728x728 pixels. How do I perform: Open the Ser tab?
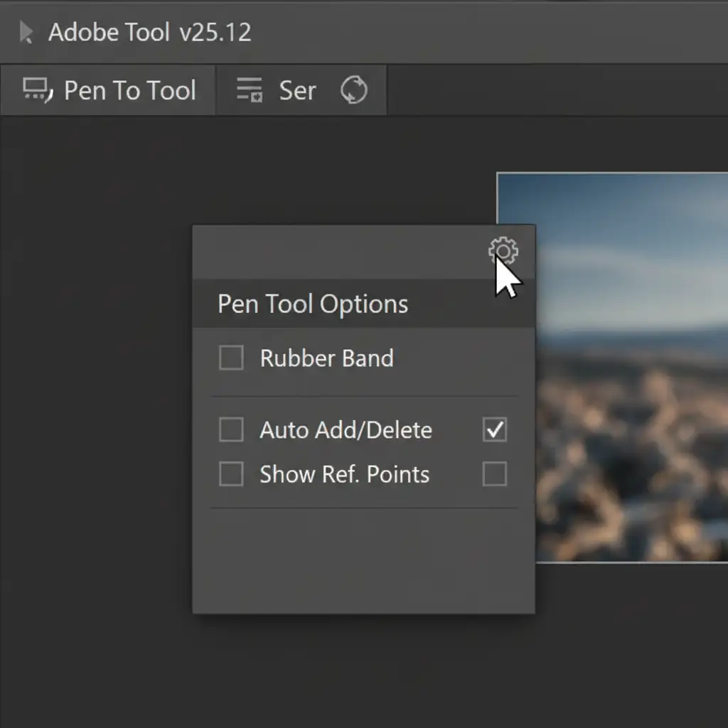pos(297,90)
